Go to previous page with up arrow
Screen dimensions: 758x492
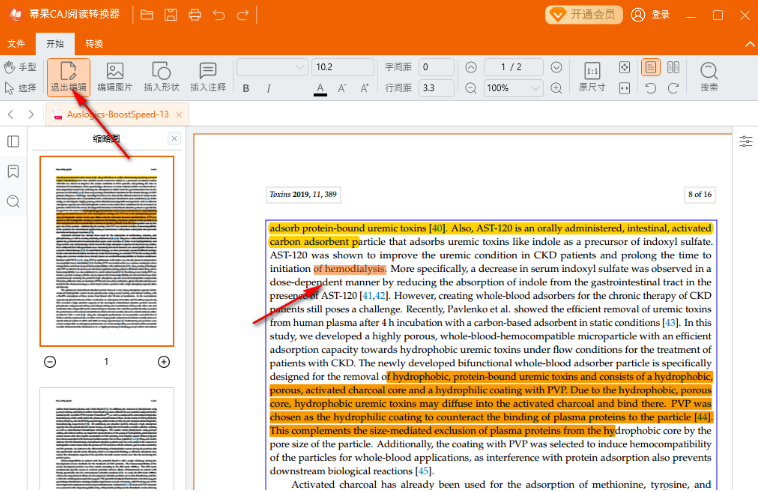click(x=471, y=67)
